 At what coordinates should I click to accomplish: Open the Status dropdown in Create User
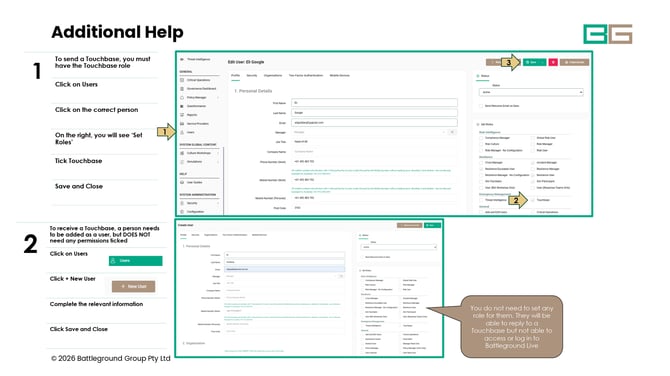pyautogui.click(x=399, y=247)
